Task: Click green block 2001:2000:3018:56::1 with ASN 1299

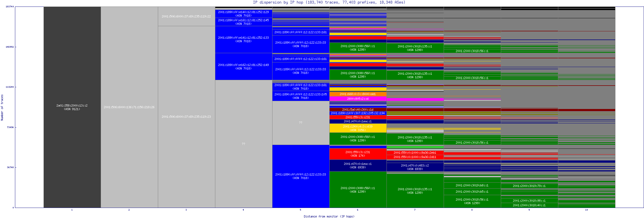Action: coord(472,201)
